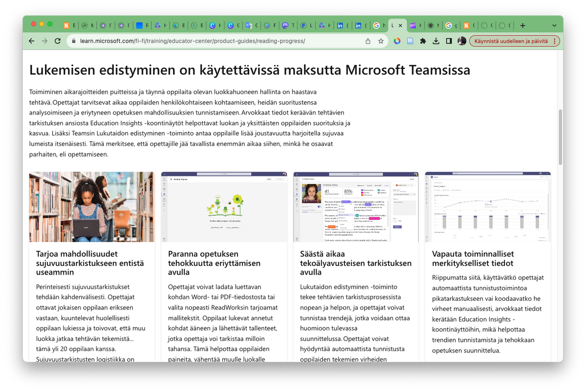Open the colorful circular extension icon

[x=397, y=41]
